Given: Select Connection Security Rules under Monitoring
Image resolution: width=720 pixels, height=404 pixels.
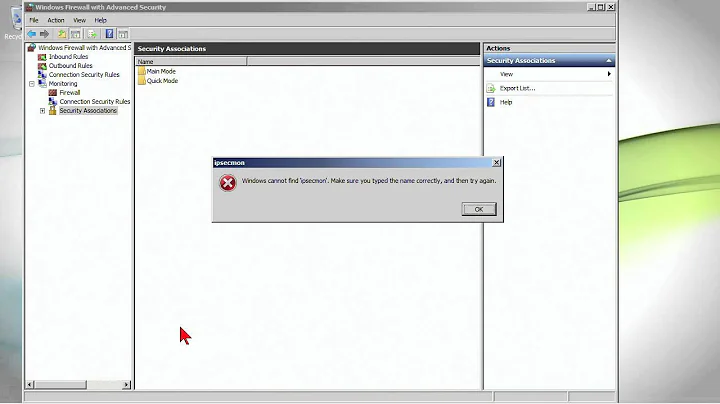Looking at the screenshot, I should [95, 101].
